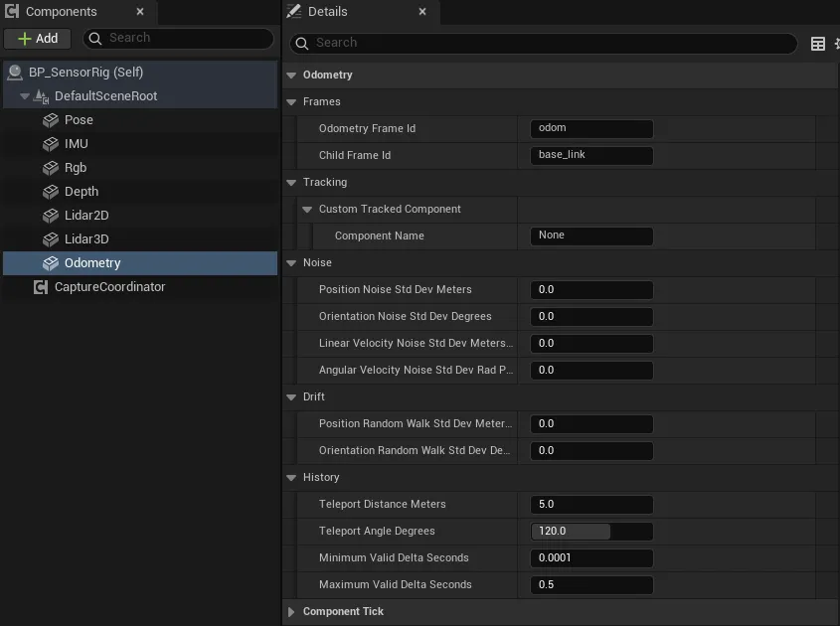This screenshot has height=626, width=840.
Task: Click the Pose component icon
Action: click(x=51, y=120)
